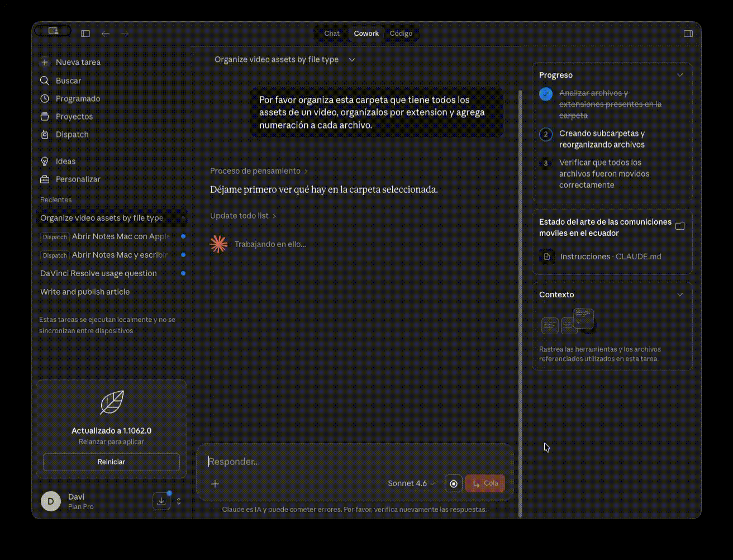Click the Reiniciar button
733x560 pixels.
tap(111, 462)
